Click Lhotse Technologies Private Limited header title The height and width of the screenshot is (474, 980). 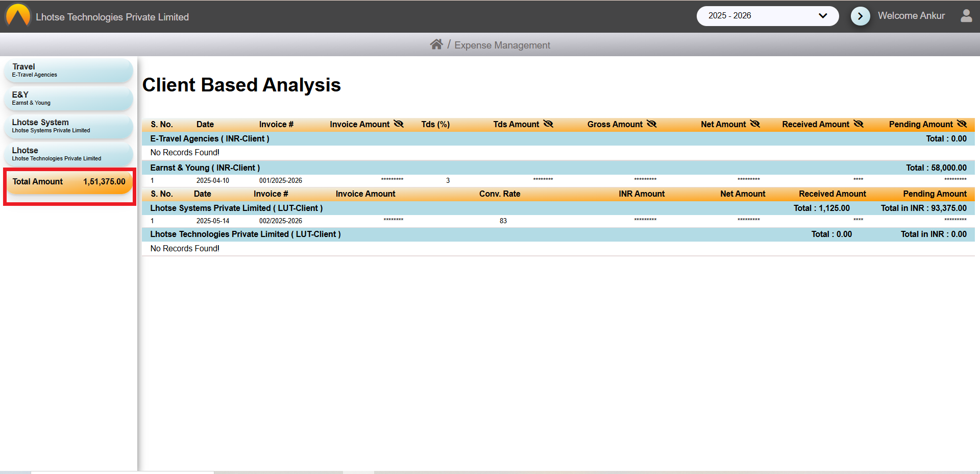click(x=112, y=17)
